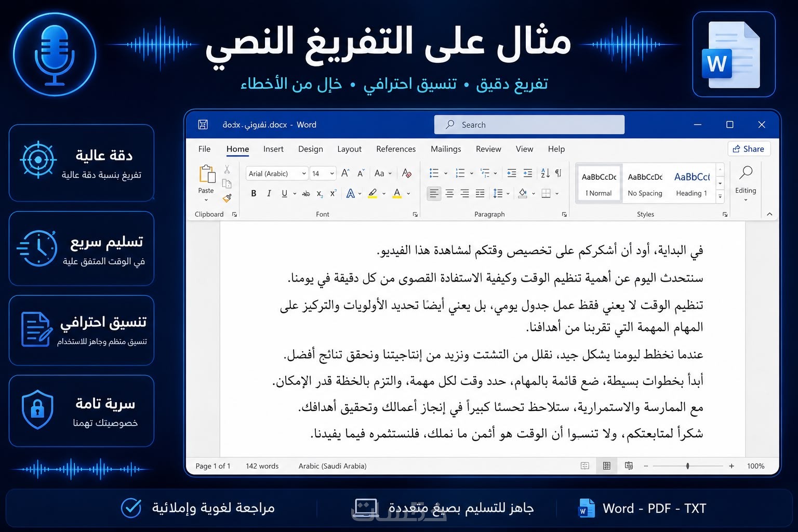Switch to the Layout tab

click(x=349, y=149)
